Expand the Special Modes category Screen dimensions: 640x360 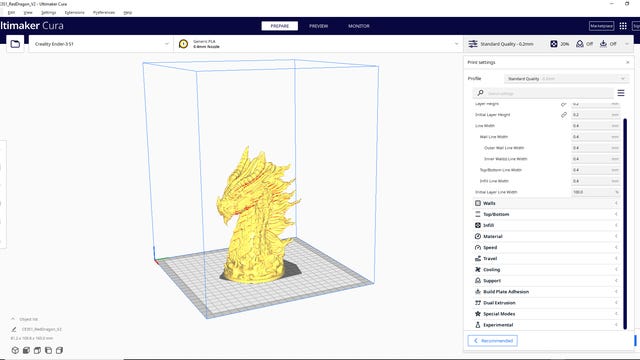click(547, 313)
